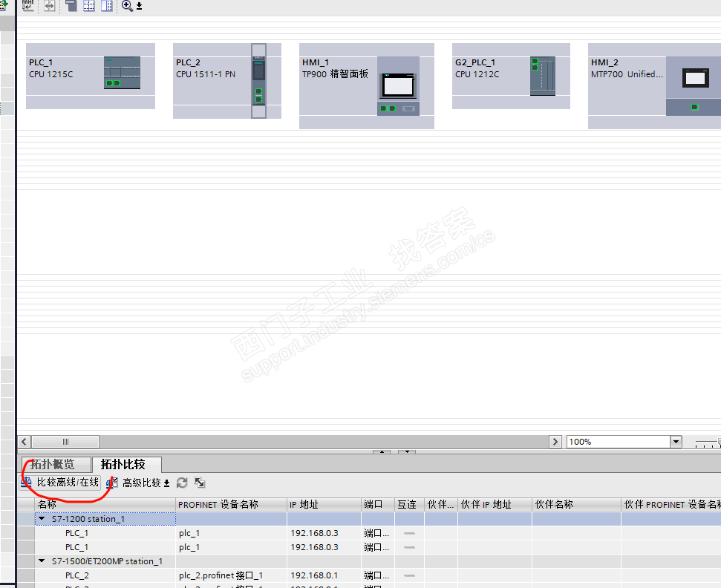Click the 高级比较 button

(134, 483)
